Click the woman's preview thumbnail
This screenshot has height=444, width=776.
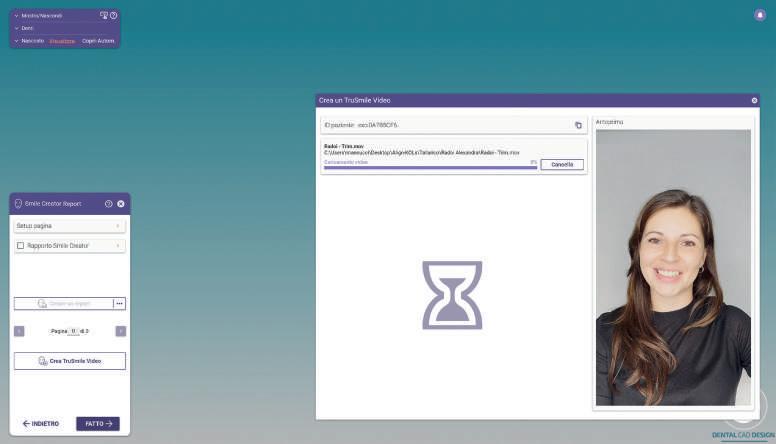click(673, 268)
